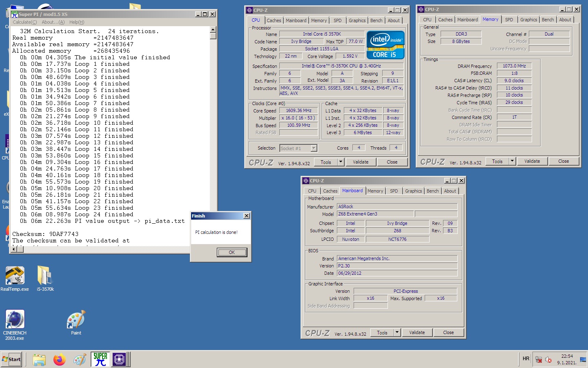
Task: Click the Windows Explorer taskbar icon
Action: click(x=39, y=360)
